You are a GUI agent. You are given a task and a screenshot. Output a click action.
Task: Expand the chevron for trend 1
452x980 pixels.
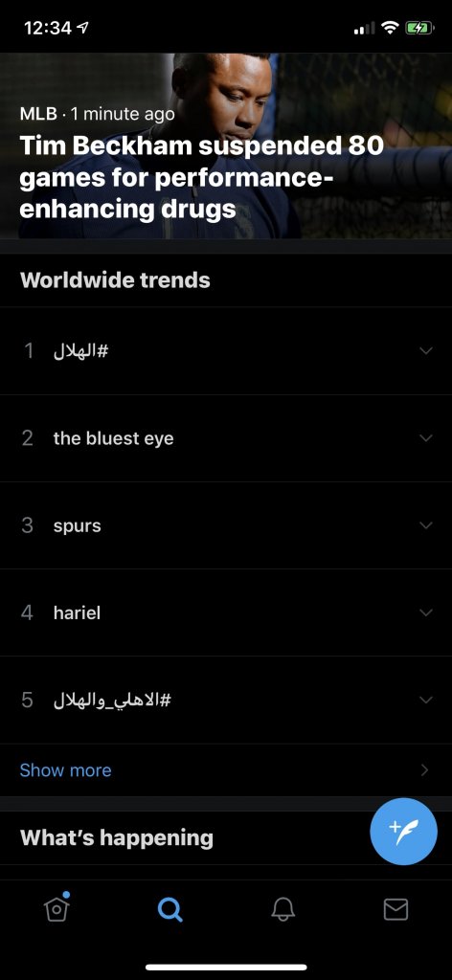click(x=426, y=350)
